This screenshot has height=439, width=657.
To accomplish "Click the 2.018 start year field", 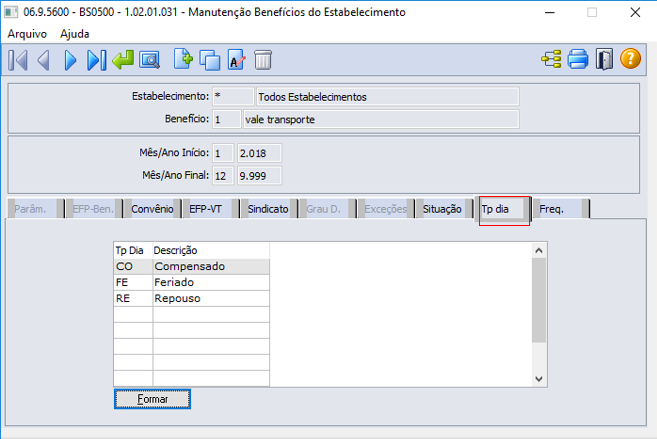I will [x=259, y=153].
